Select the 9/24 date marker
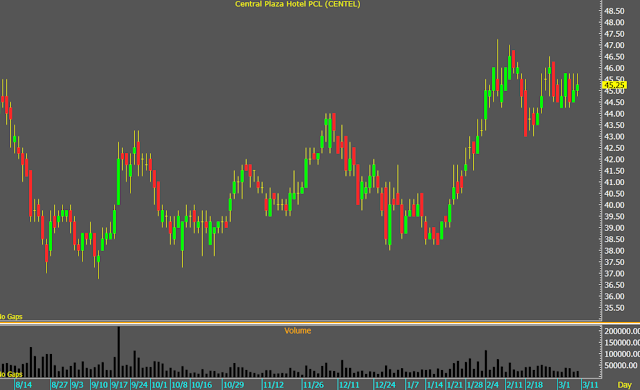This screenshot has height=390, width=640. [x=140, y=385]
